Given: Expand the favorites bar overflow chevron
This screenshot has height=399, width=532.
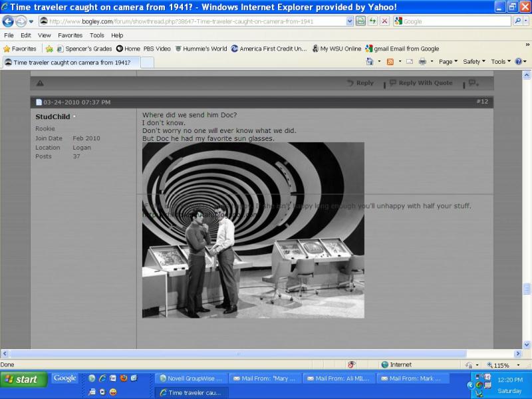Looking at the screenshot, I should coord(527,45).
